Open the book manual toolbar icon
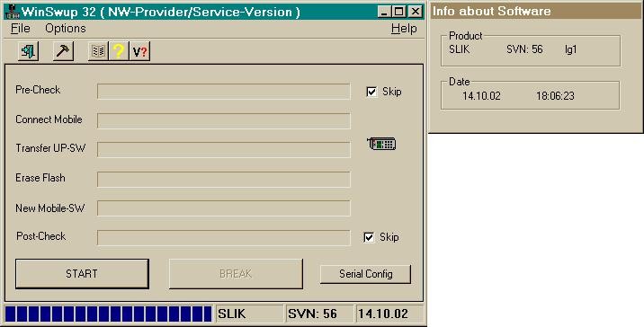Image resolution: width=644 pixels, height=327 pixels. pyautogui.click(x=99, y=51)
